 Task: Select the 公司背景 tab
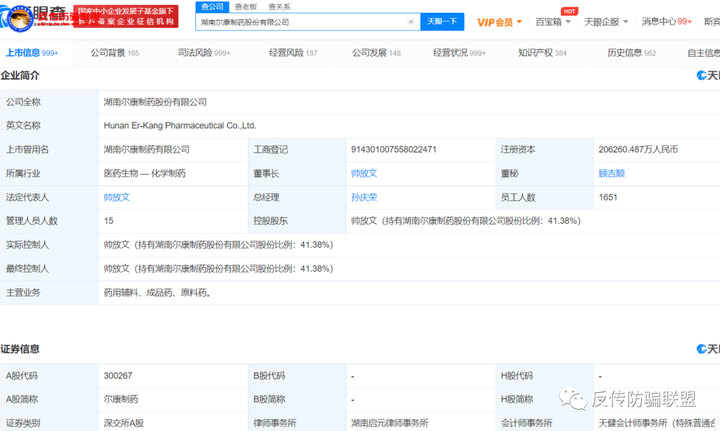click(115, 53)
